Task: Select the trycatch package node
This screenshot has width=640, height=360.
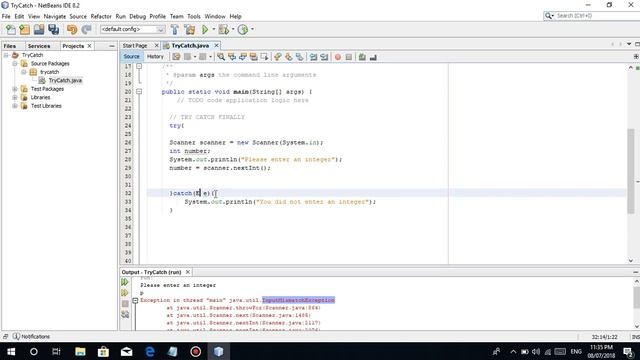Action: point(49,72)
